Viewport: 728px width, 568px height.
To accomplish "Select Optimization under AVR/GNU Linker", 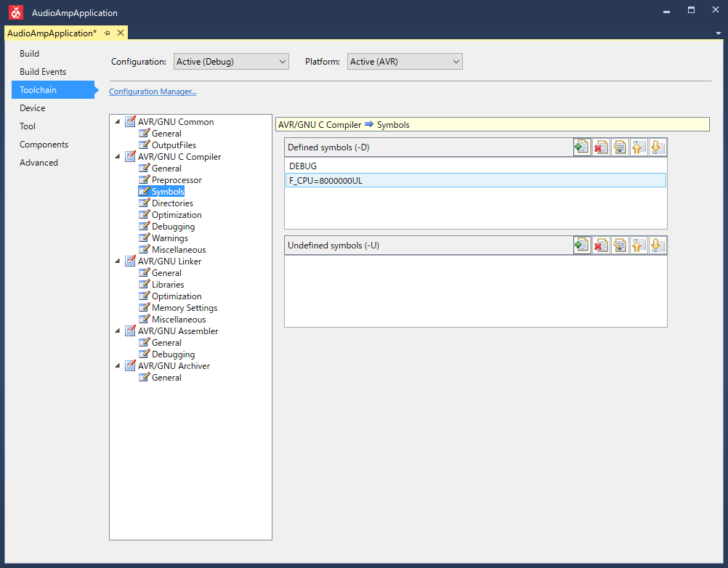I will [x=171, y=296].
